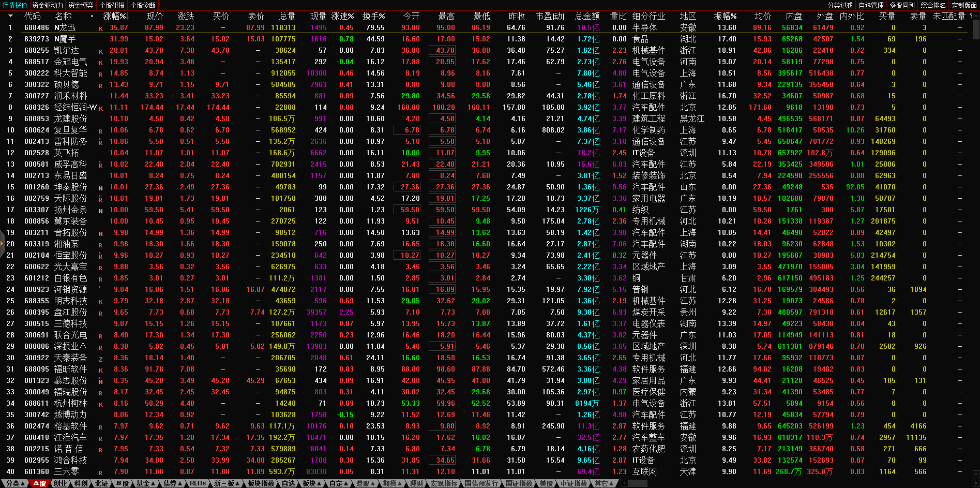Select the 江淮汽车 stock row

click(x=70, y=438)
